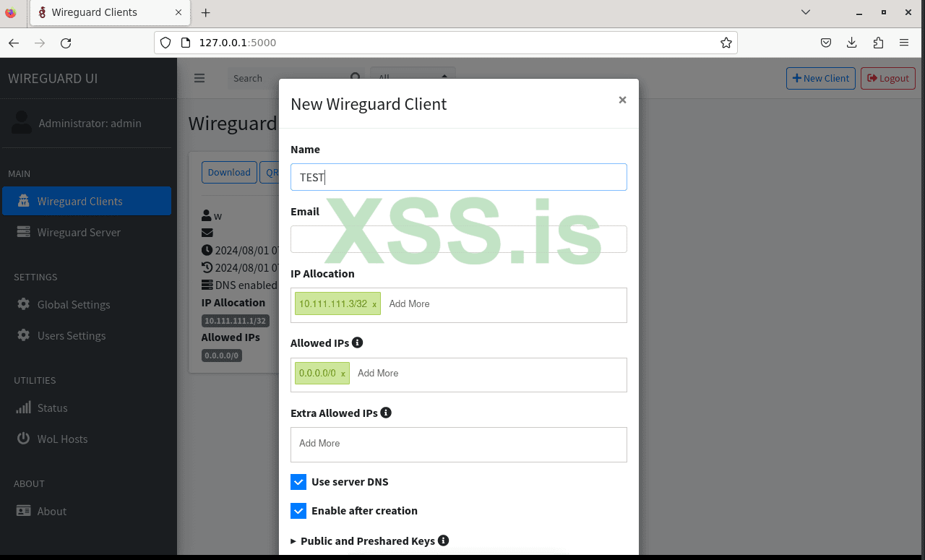The height and width of the screenshot is (560, 925).
Task: Reload the page in the browser
Action: tap(66, 43)
